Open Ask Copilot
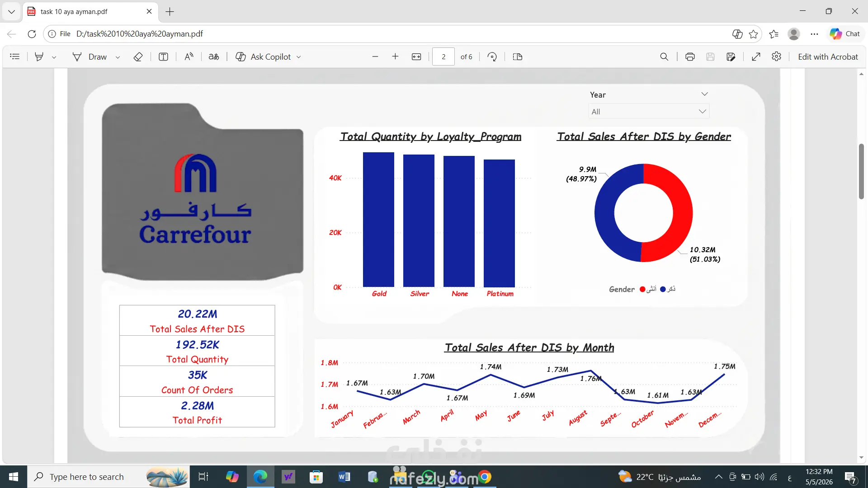 click(264, 56)
